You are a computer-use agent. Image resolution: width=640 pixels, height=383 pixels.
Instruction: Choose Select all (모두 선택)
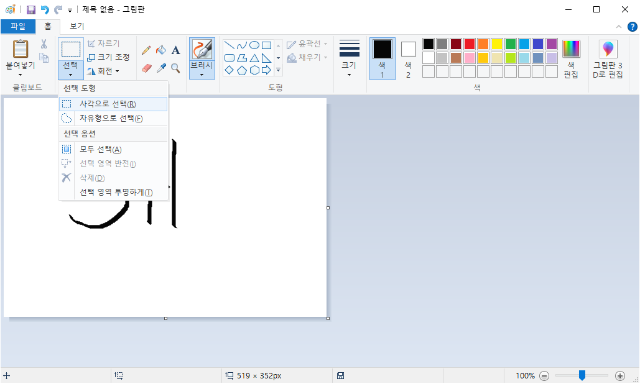tap(113, 149)
